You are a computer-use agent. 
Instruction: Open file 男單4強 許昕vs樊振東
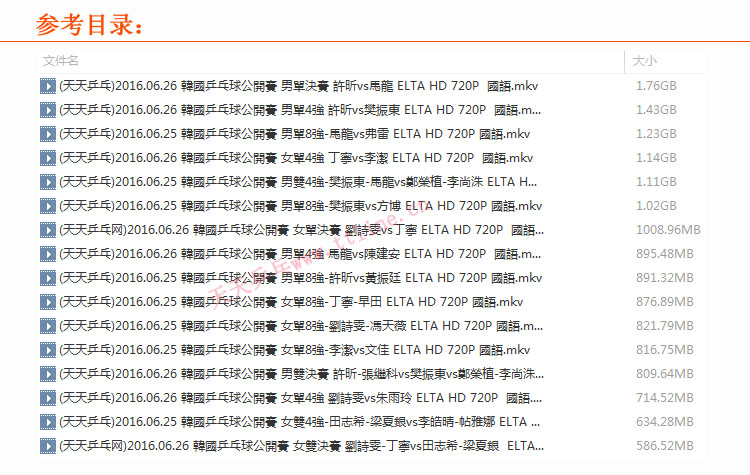pyautogui.click(x=300, y=110)
